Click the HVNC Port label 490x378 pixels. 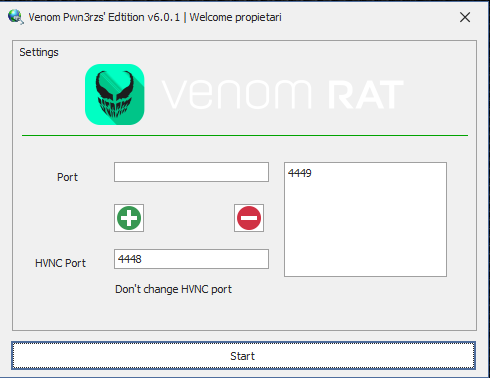coord(60,263)
